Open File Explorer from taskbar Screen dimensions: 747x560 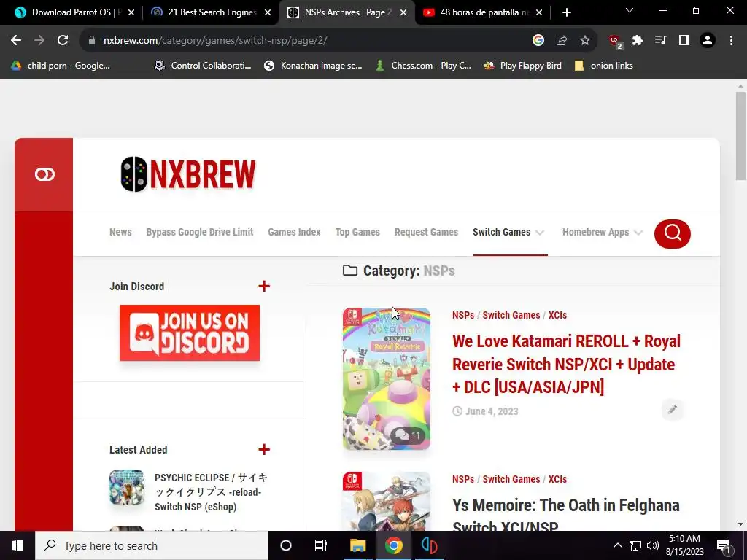[357, 545]
